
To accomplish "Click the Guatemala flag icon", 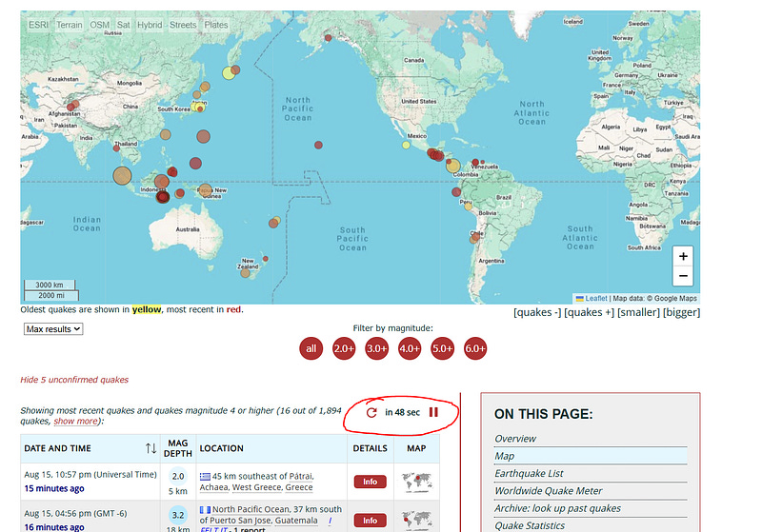I will pyautogui.click(x=205, y=510).
